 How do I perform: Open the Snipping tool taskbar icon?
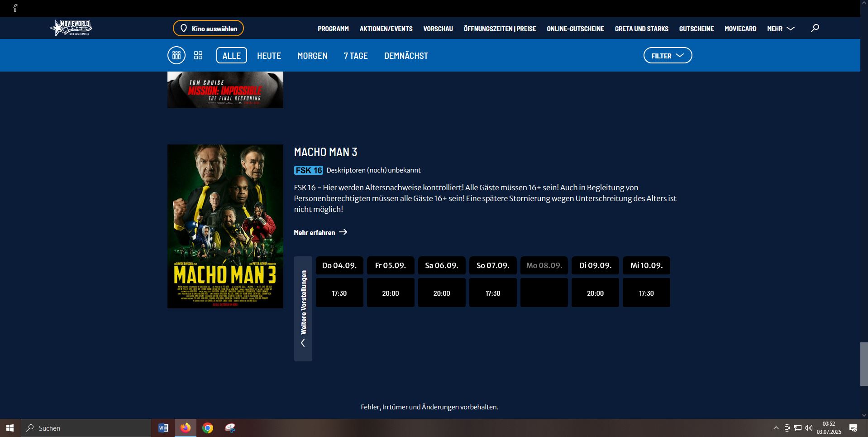[x=230, y=428]
